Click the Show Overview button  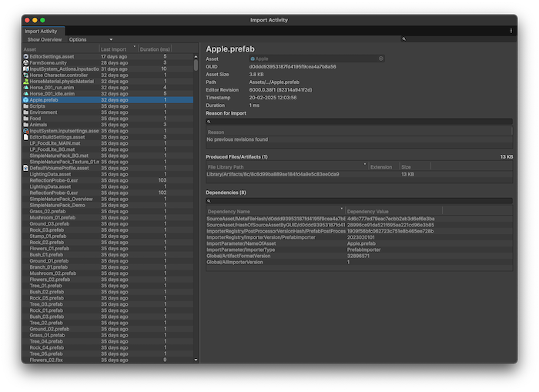pos(45,39)
